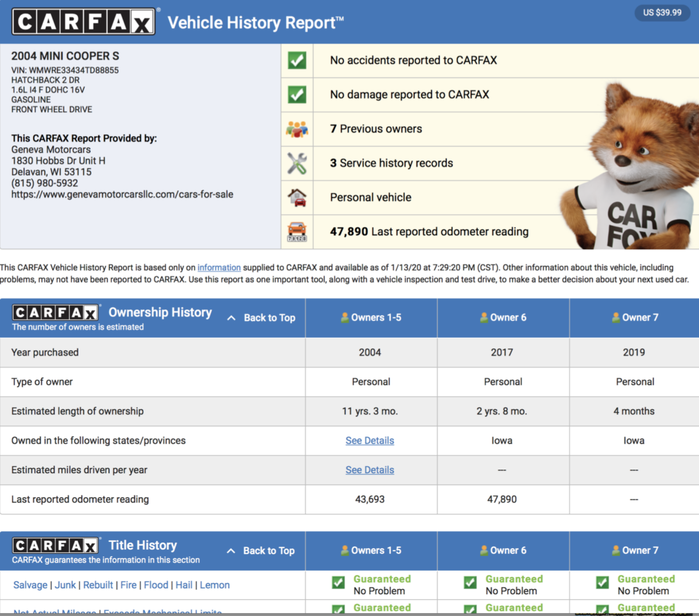699x616 pixels.
Task: Click the owner icon next to Owners 1-5 in Title History
Action: pos(345,550)
